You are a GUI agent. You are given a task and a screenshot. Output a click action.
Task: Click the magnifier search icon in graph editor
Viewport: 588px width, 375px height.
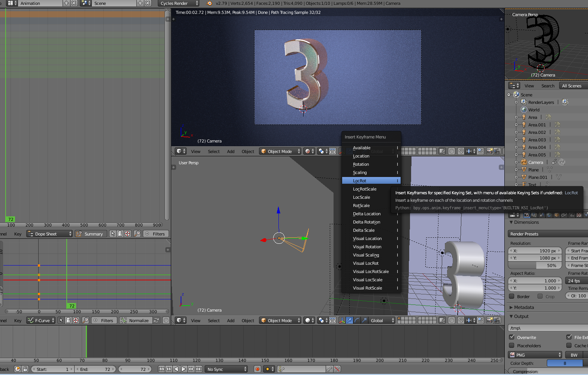click(x=85, y=320)
